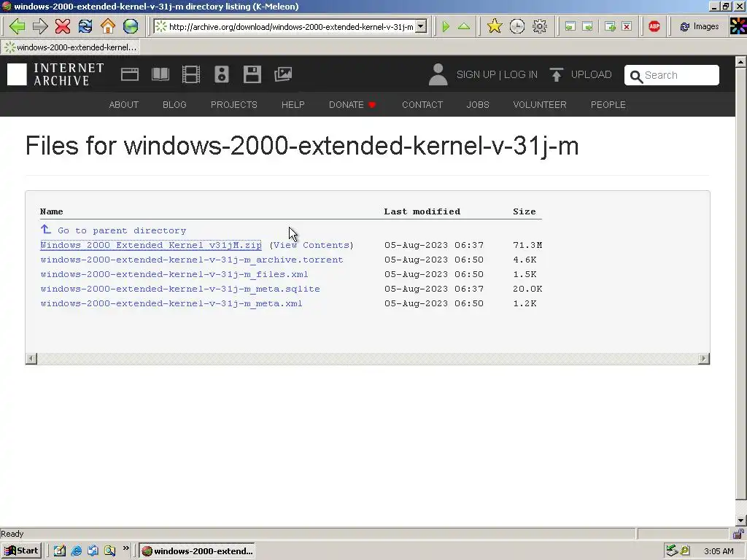Open the PEOPLE menu item
This screenshot has height=560, width=747.
point(608,105)
